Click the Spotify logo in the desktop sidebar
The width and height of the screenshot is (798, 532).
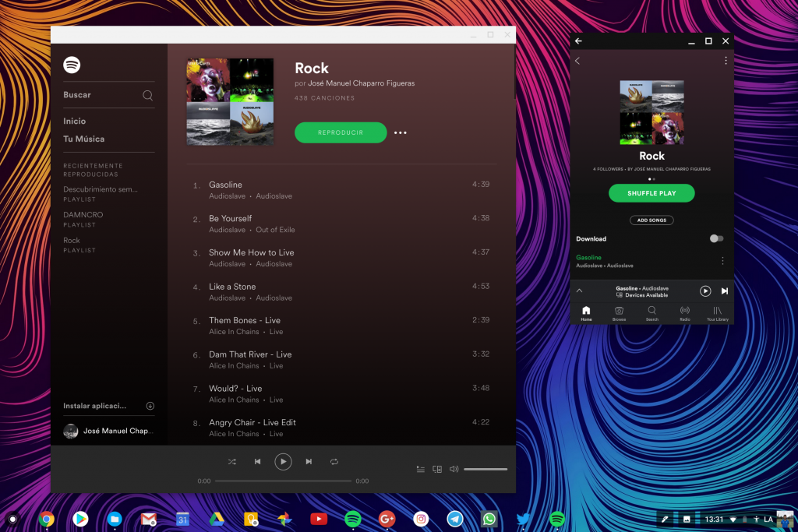(72, 65)
